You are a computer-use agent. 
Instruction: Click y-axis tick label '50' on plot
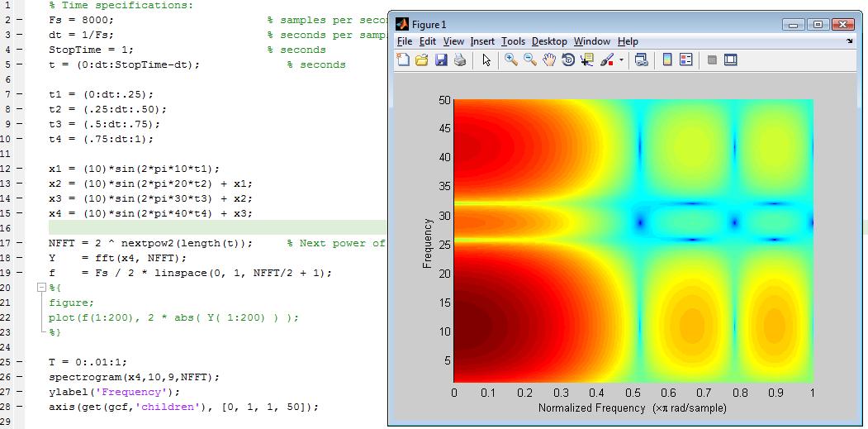(x=444, y=100)
